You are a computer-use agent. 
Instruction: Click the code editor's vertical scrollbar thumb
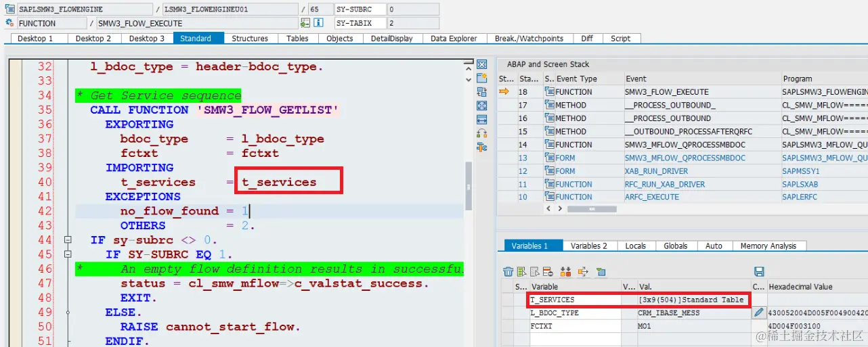pos(469,185)
